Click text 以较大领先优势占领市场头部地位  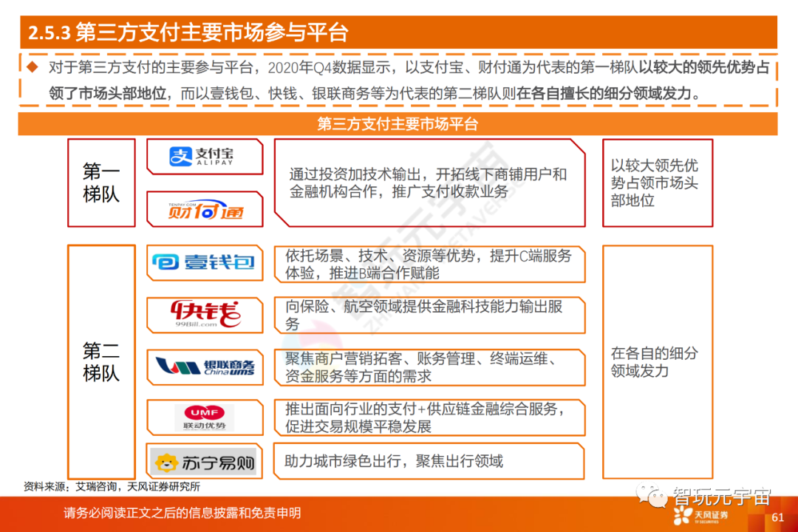coord(655,183)
